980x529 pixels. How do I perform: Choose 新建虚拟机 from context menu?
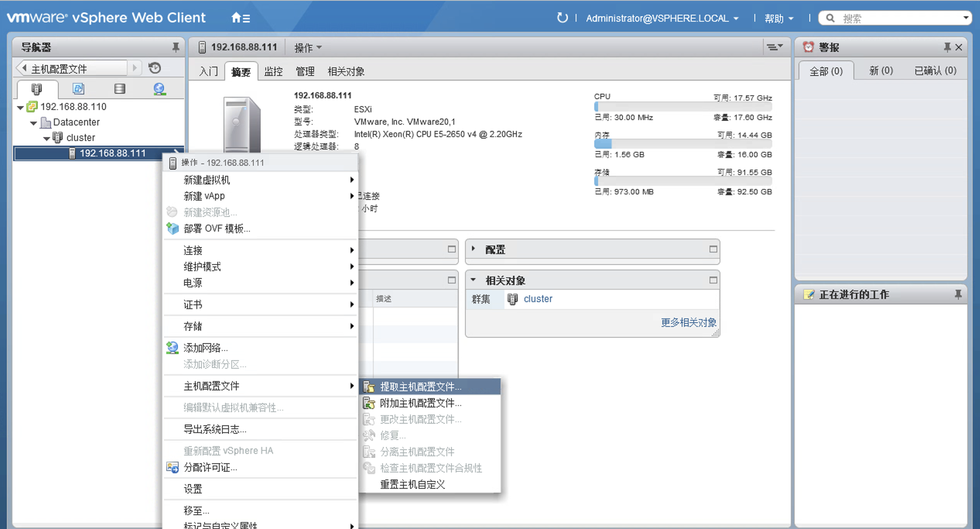[261, 180]
